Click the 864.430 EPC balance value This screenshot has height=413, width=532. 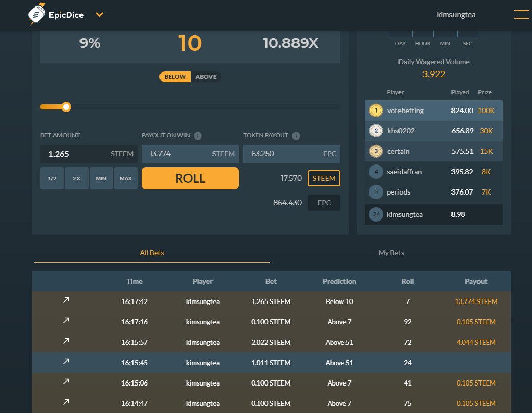[x=287, y=203]
